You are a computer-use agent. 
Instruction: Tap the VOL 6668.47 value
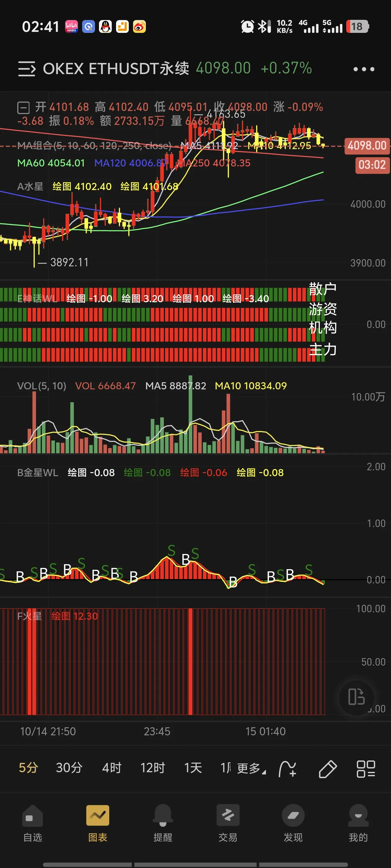click(105, 386)
